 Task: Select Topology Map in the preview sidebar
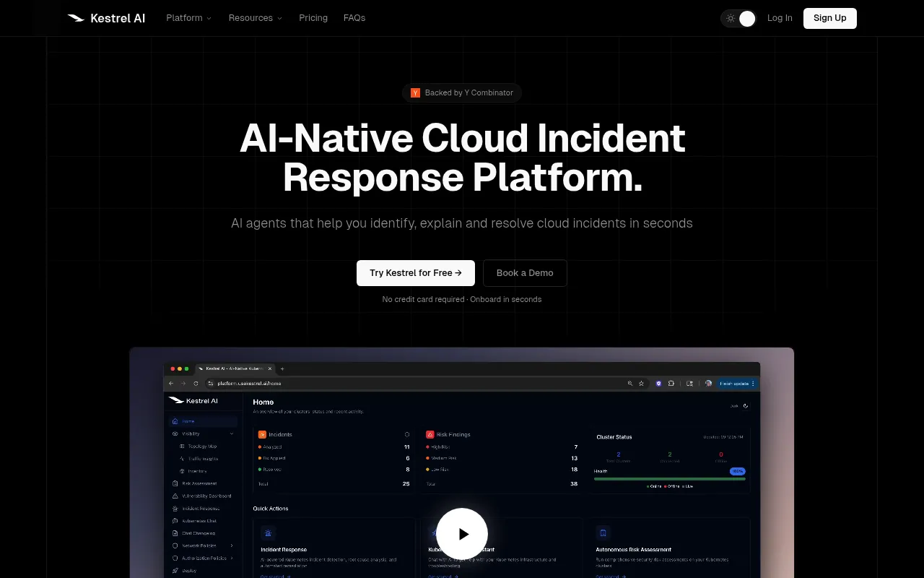point(202,447)
